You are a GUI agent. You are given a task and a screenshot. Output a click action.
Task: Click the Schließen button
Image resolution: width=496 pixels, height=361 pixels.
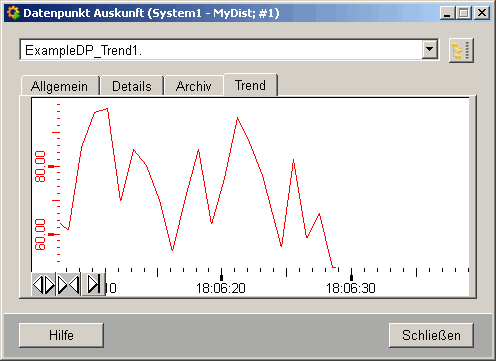(x=431, y=335)
